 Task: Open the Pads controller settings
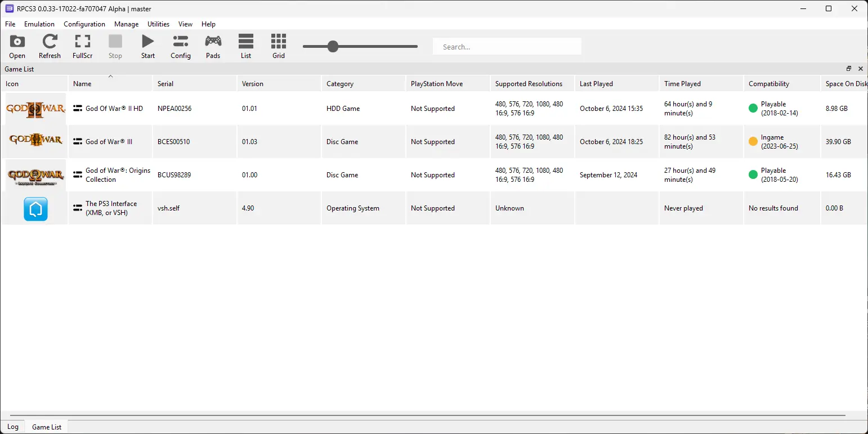[x=213, y=46]
